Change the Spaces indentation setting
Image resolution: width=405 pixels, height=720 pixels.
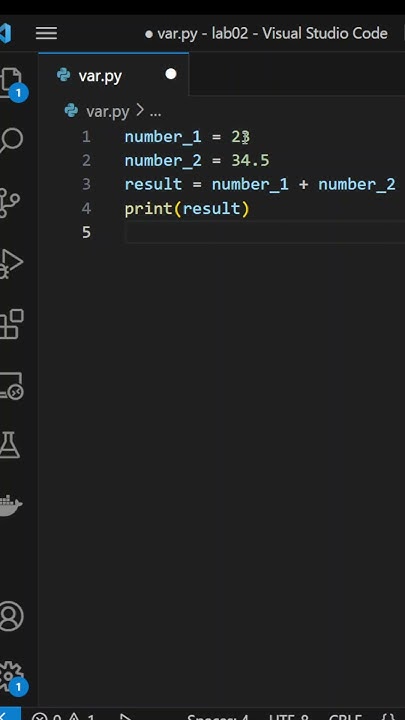tap(219, 716)
